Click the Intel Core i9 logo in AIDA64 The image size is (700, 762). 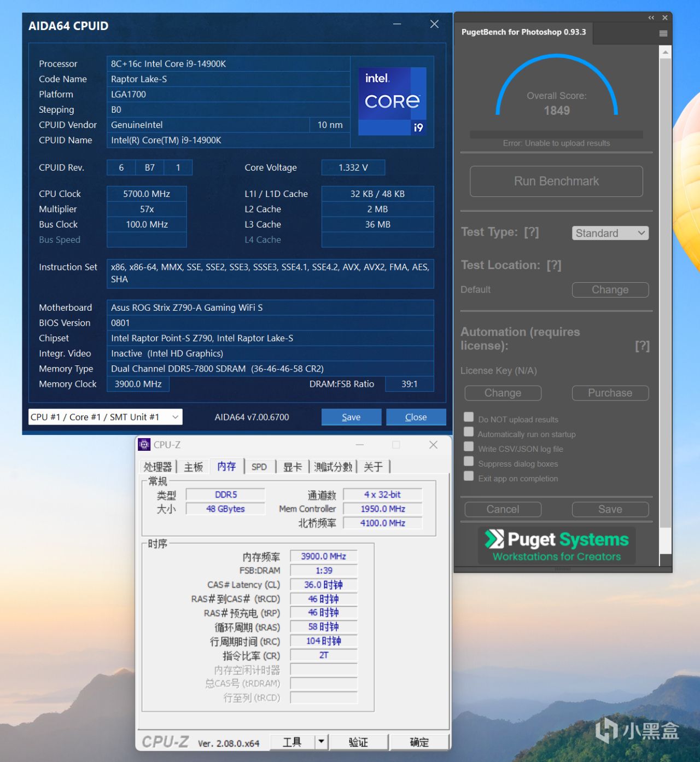point(392,101)
